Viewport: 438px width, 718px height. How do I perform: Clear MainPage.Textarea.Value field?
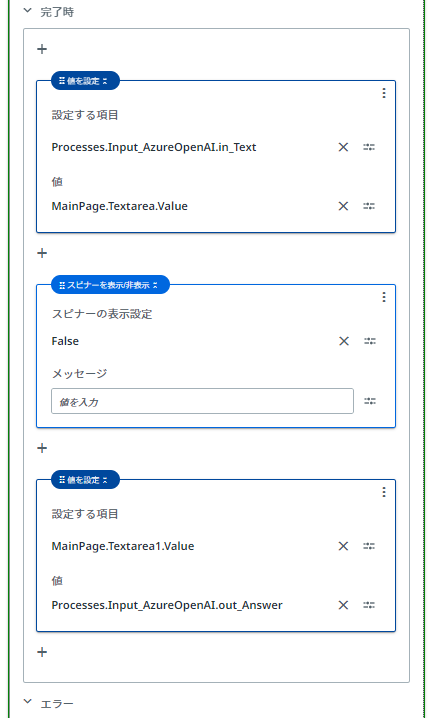(x=343, y=206)
